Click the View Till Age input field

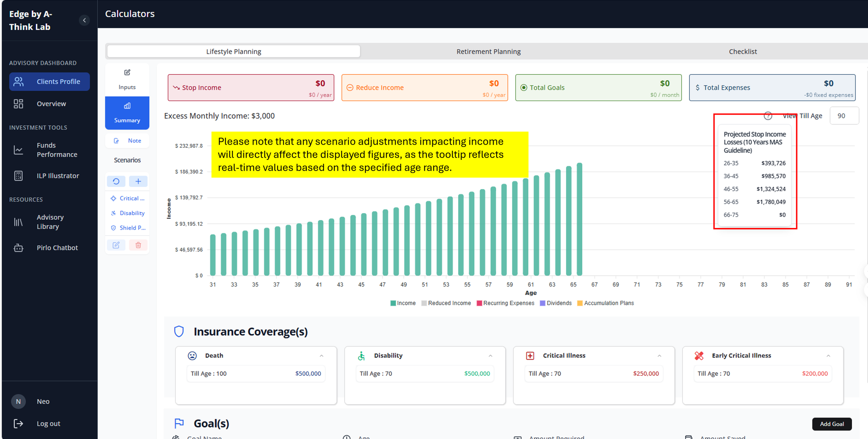tap(844, 116)
